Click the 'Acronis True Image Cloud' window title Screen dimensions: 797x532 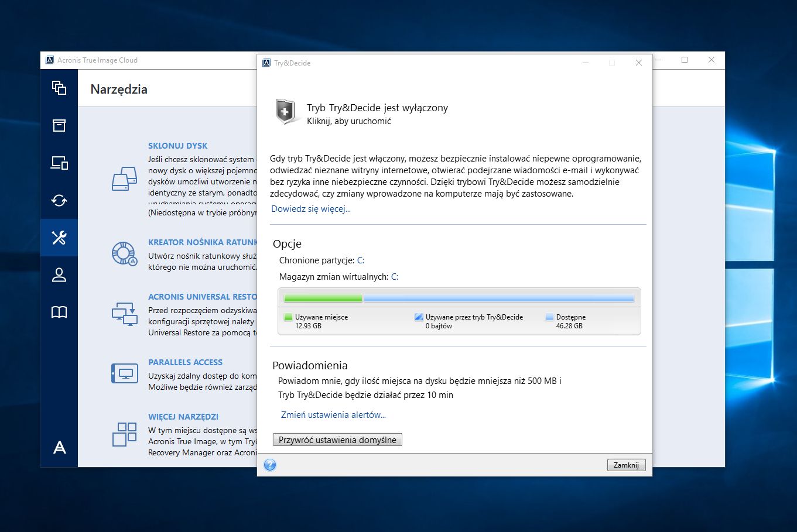click(97, 60)
